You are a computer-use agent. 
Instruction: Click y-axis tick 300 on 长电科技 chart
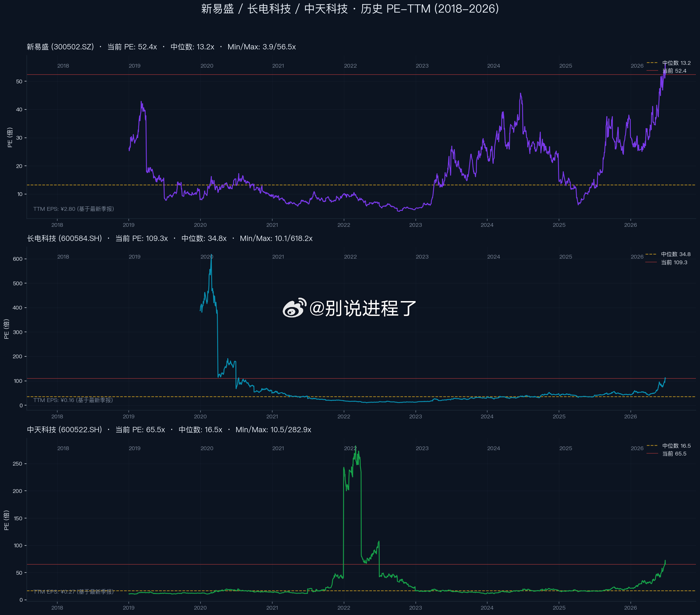click(x=17, y=332)
